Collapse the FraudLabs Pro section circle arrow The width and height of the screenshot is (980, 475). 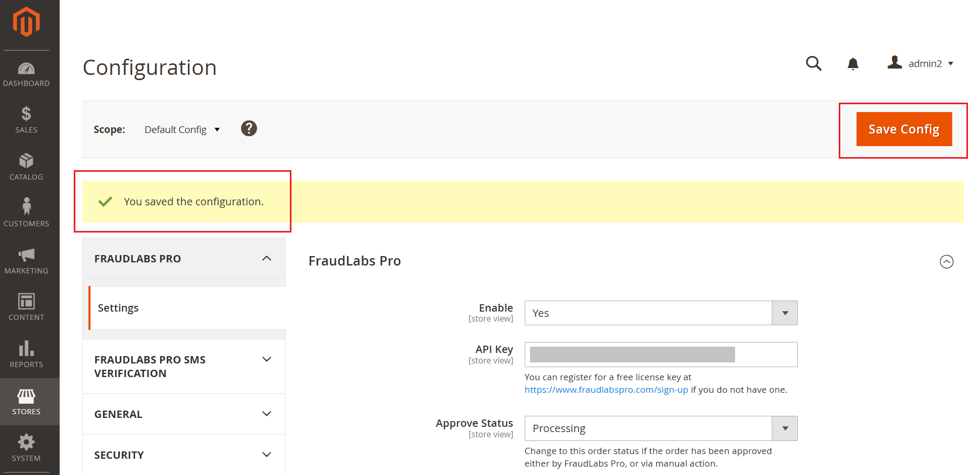tap(947, 261)
